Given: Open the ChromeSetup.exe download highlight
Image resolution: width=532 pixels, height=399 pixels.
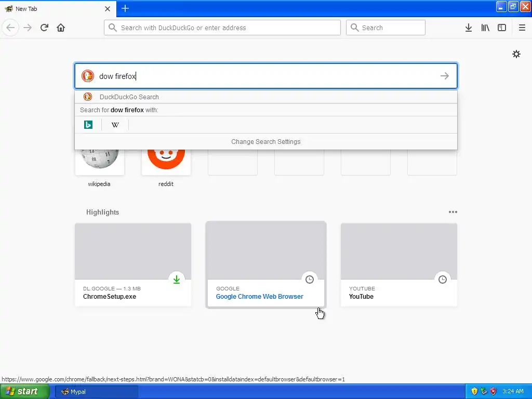Looking at the screenshot, I should tap(133, 264).
